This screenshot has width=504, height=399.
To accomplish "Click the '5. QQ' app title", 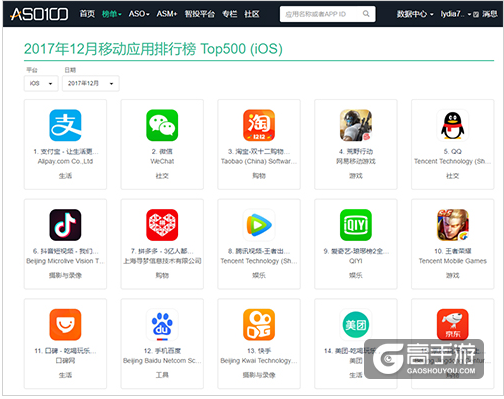I will click(453, 152).
